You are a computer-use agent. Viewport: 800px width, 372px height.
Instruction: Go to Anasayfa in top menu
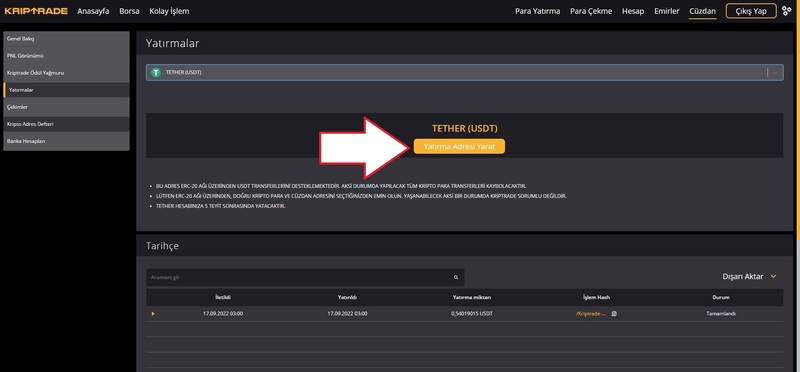(x=93, y=11)
